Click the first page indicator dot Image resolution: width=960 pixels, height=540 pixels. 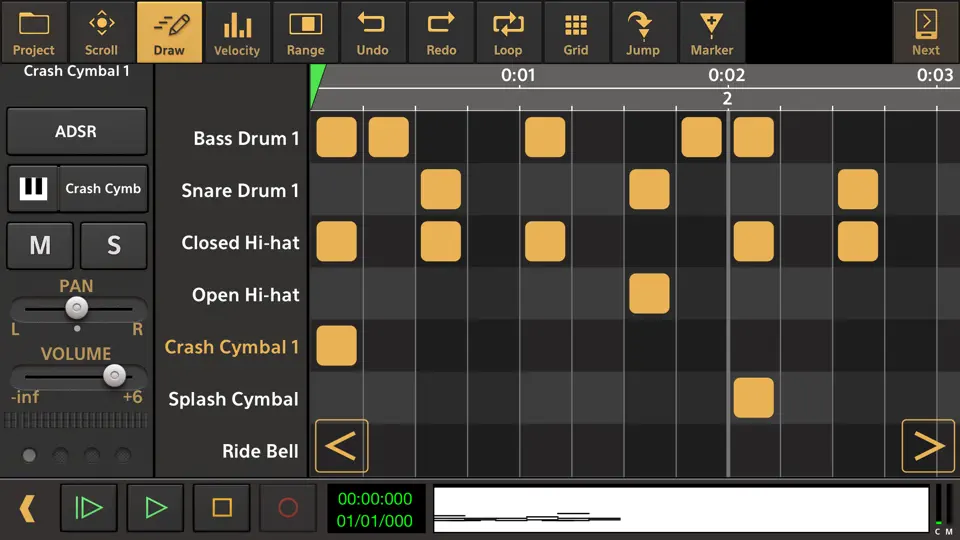(x=29, y=455)
